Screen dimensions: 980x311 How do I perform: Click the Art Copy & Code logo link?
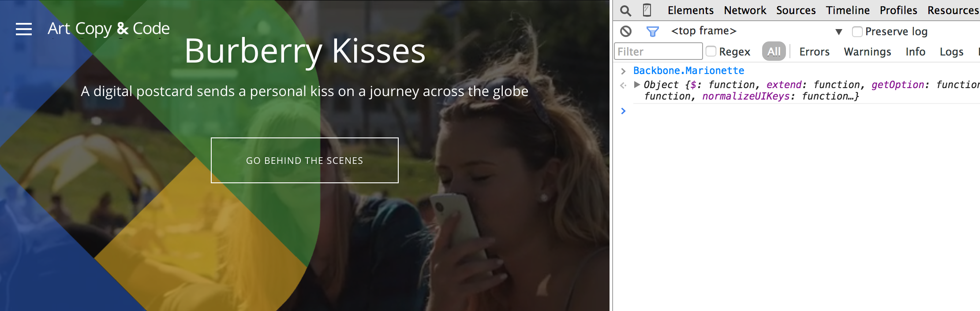point(108,29)
